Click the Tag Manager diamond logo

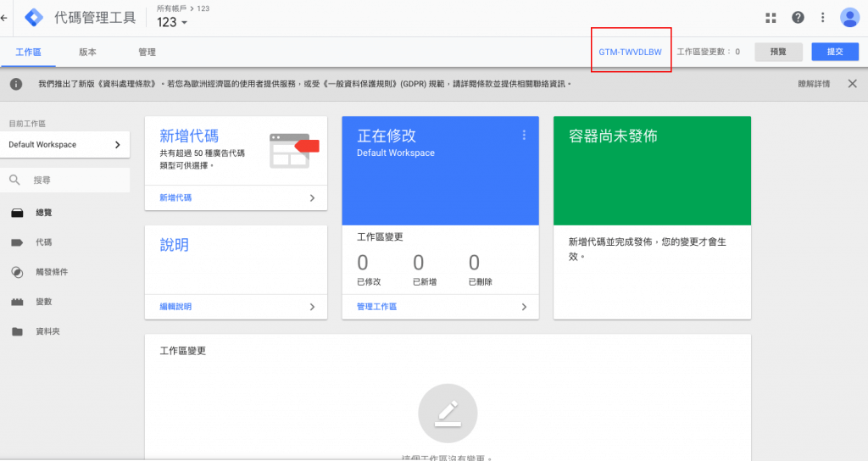[x=34, y=18]
